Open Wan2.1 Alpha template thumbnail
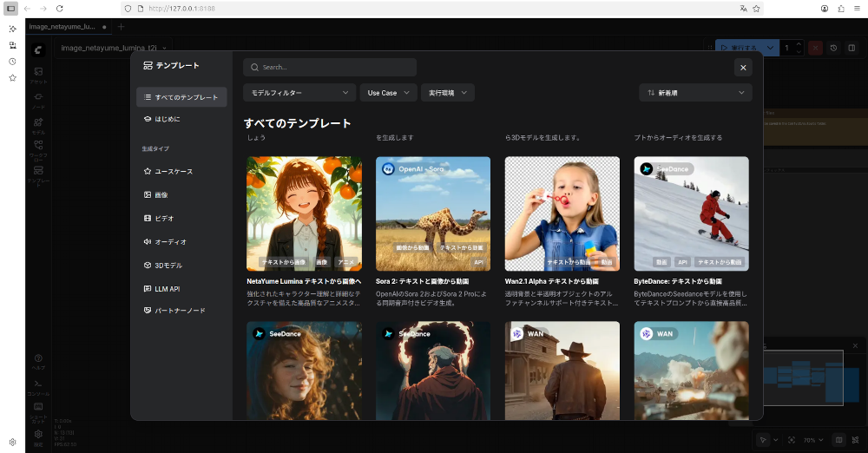This screenshot has height=453, width=868. (x=562, y=213)
